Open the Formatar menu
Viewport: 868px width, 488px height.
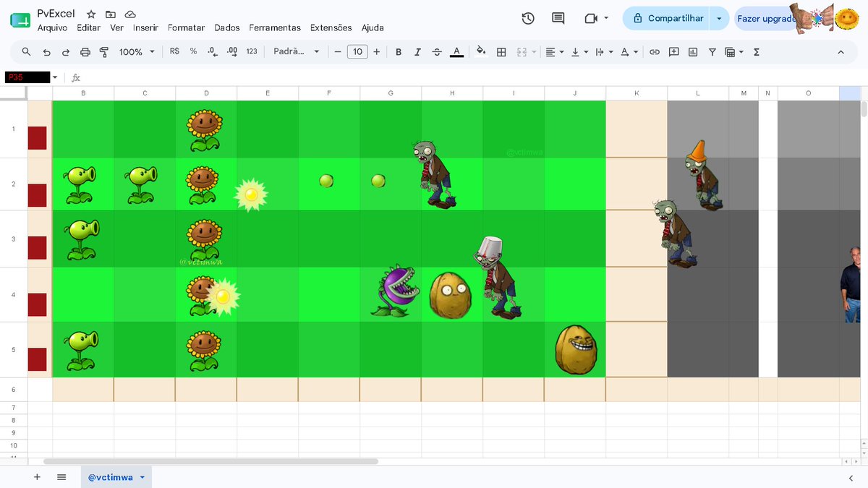[187, 27]
